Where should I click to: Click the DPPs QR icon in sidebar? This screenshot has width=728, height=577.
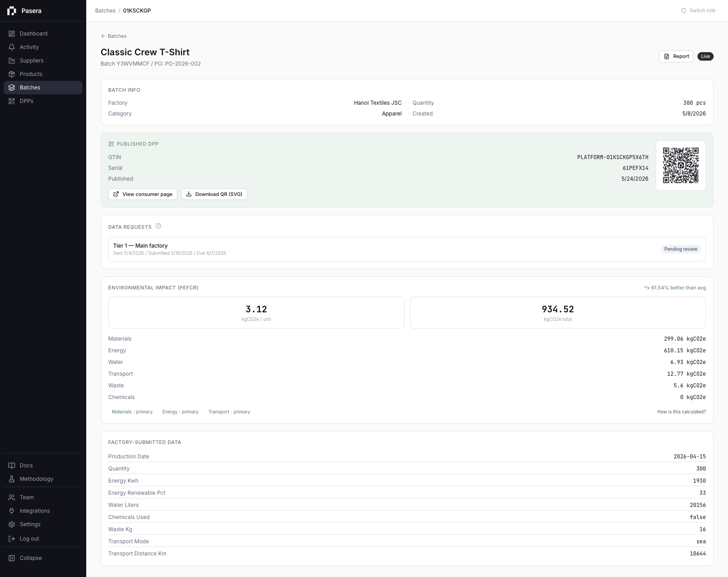click(12, 101)
